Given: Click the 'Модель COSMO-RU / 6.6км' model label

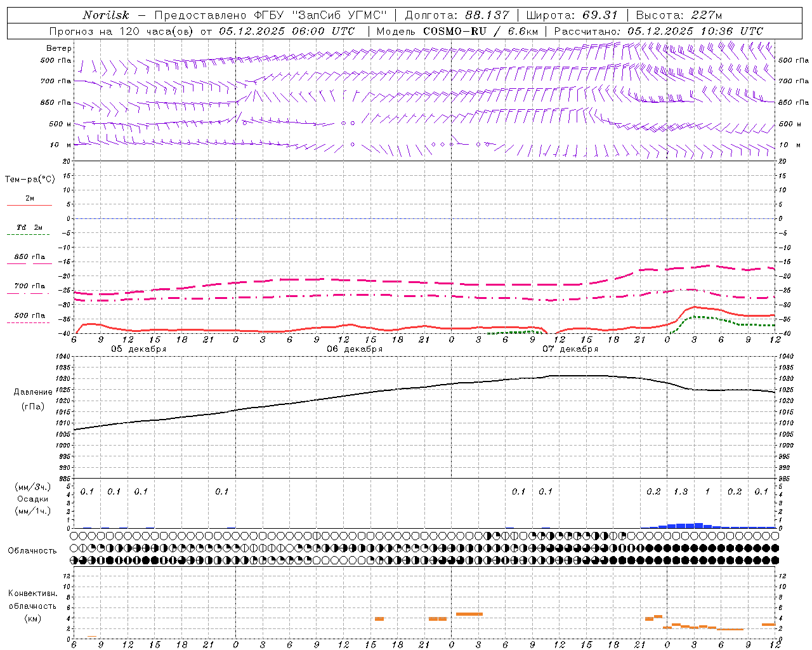Looking at the screenshot, I should 457,31.
